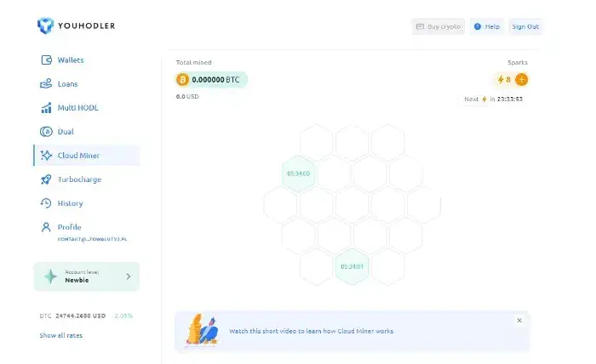Open the Help button

coord(487,26)
